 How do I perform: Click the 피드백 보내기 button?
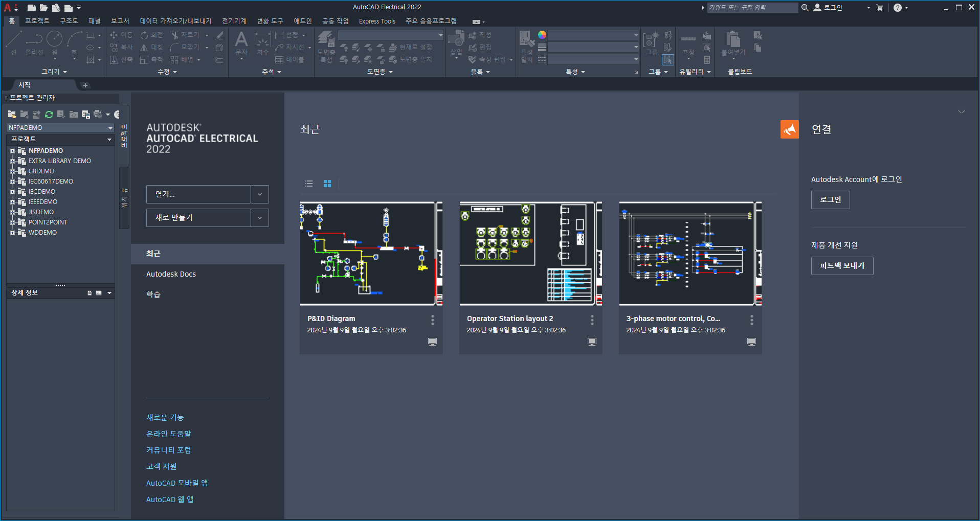tap(842, 266)
